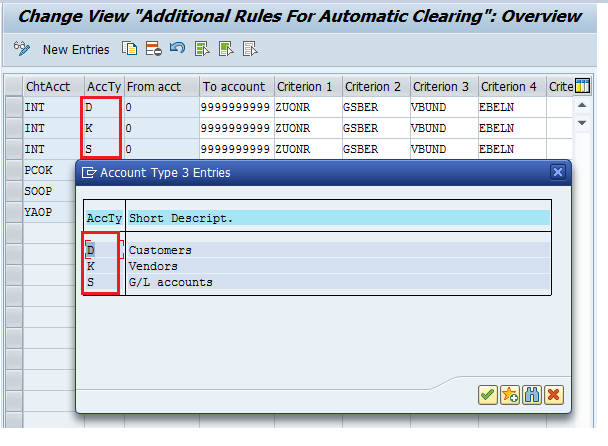Click the To account column header
The image size is (608, 446).
pyautogui.click(x=237, y=86)
